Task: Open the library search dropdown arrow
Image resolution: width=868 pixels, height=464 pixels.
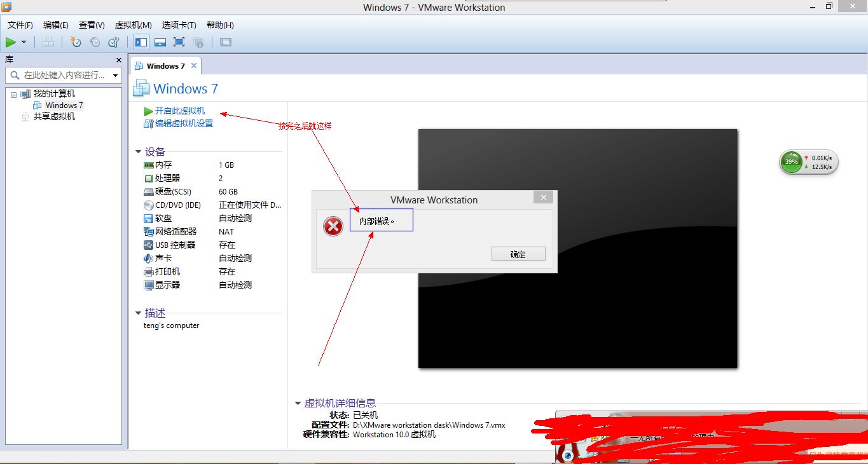Action: pos(115,76)
